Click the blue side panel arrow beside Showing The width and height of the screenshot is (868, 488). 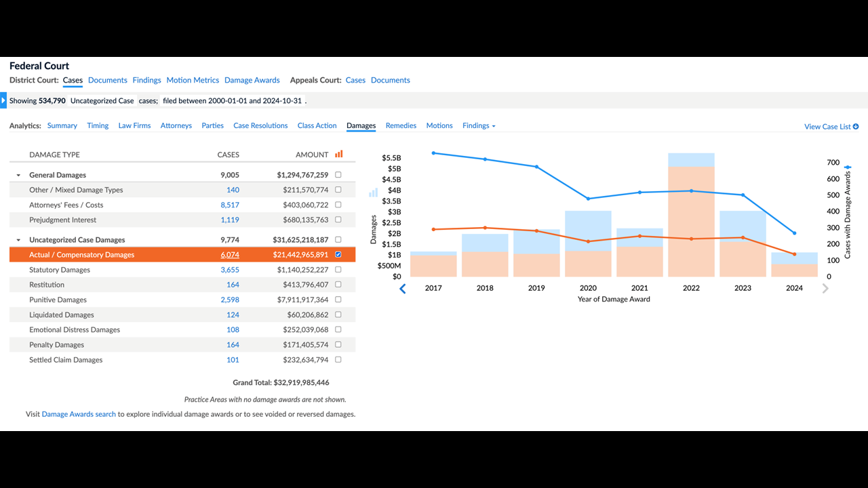coord(3,100)
